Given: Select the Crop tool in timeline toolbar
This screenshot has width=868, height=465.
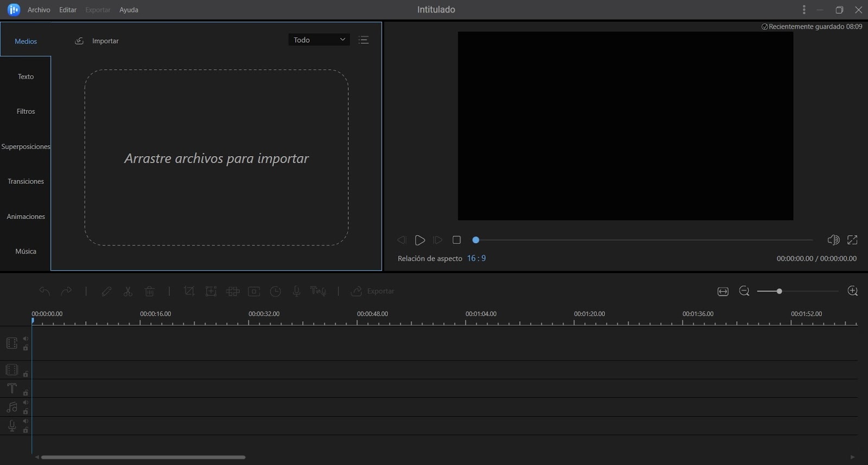Looking at the screenshot, I should [x=189, y=291].
